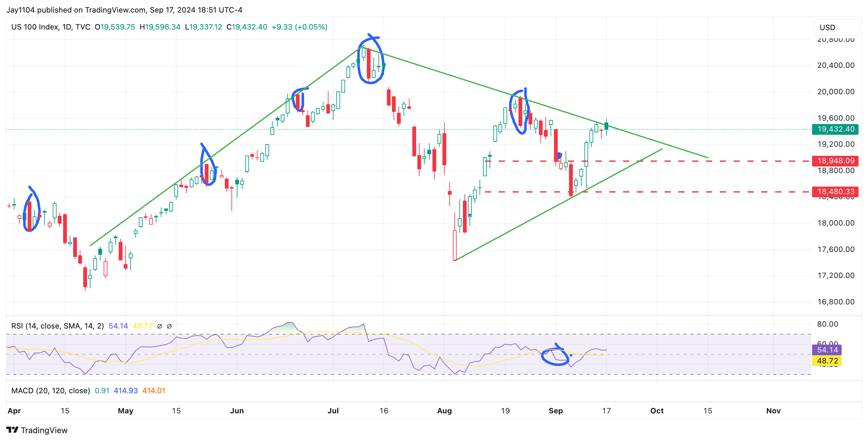Viewport: 868px width, 441px height.
Task: Click the 16,800.00 price axis label
Action: point(836,302)
